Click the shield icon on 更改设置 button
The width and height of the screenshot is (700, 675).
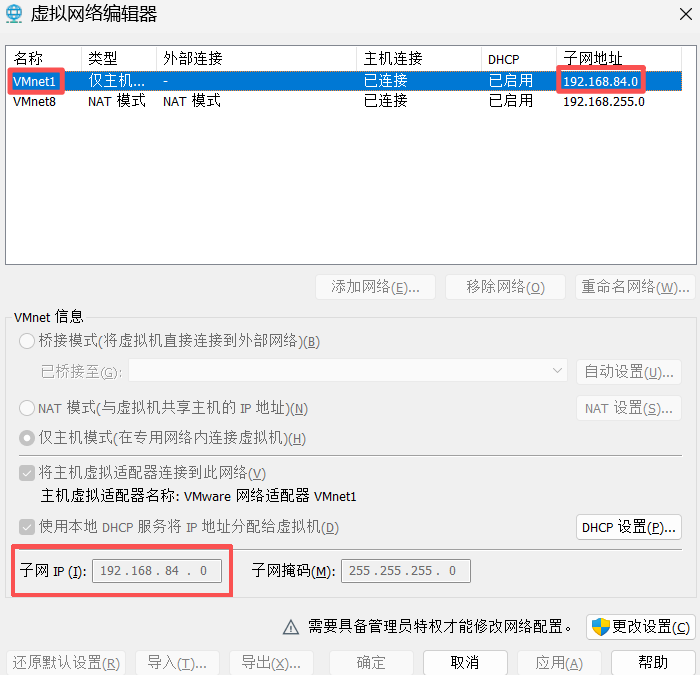pyautogui.click(x=600, y=627)
